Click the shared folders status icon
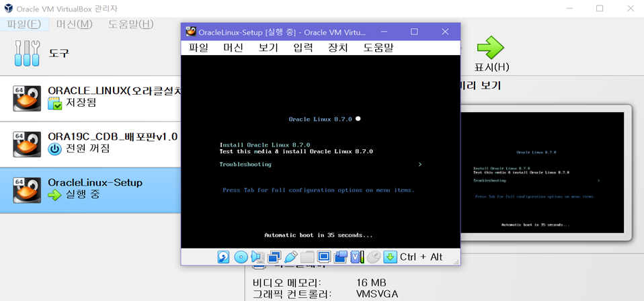 pos(307,257)
